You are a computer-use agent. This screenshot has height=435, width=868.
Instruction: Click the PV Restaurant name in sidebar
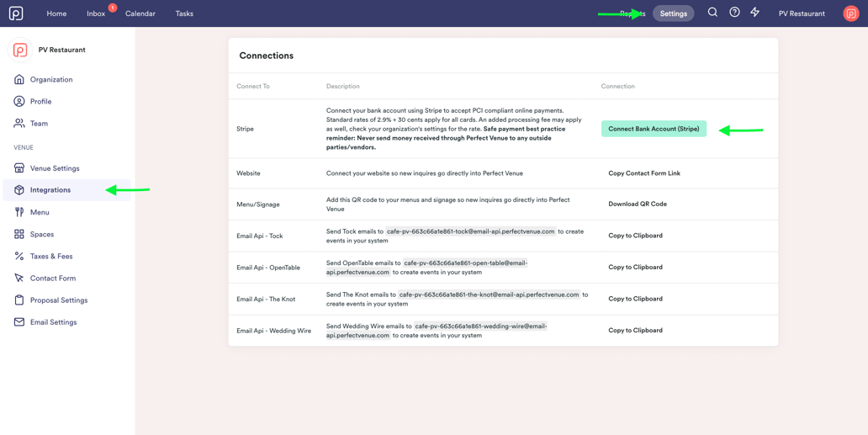tap(62, 50)
